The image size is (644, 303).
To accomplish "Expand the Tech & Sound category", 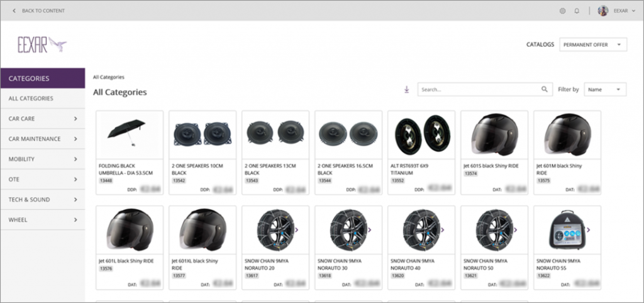I will (43, 199).
